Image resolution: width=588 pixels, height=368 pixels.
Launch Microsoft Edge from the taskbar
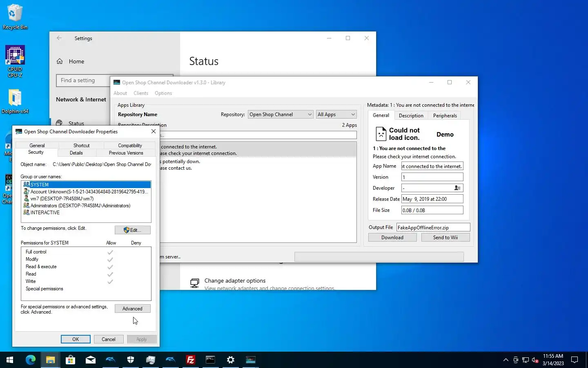pyautogui.click(x=31, y=360)
